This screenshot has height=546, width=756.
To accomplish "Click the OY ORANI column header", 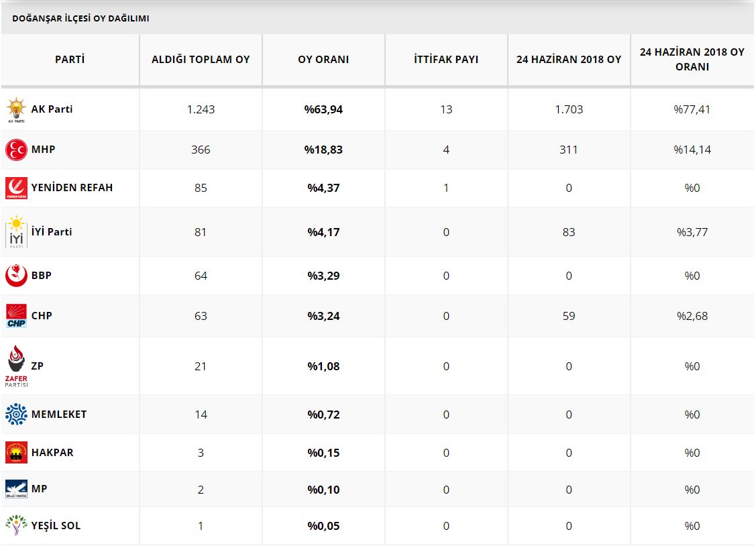I will pyautogui.click(x=323, y=60).
